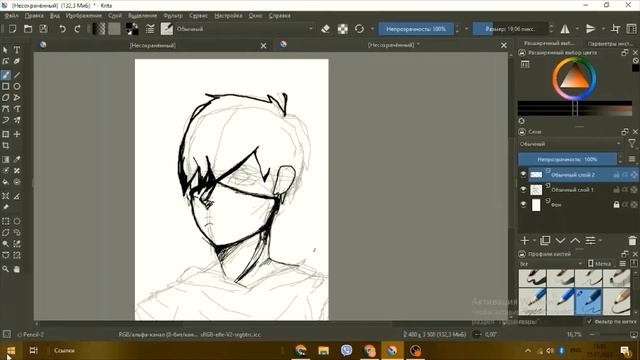Open the 'Слой' menu
The height and width of the screenshot is (360, 640).
click(115, 16)
